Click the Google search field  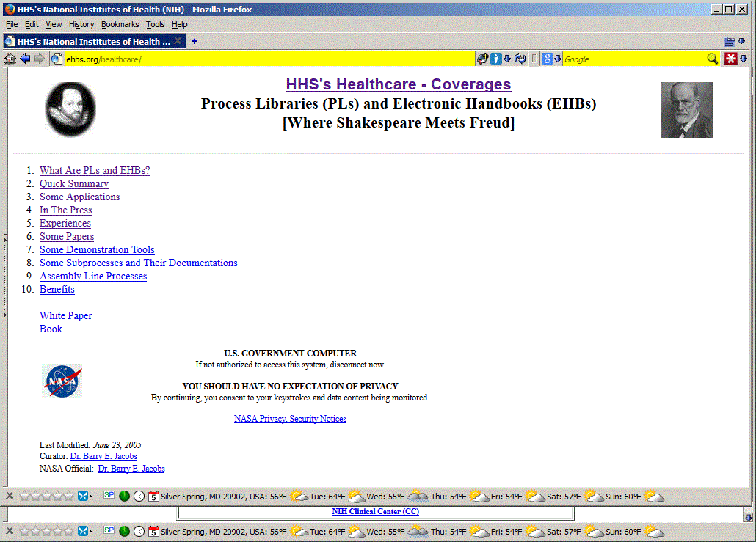tap(634, 59)
